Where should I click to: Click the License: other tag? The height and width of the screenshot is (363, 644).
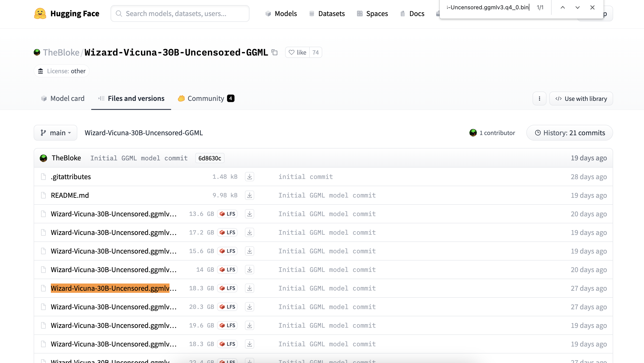pyautogui.click(x=62, y=71)
